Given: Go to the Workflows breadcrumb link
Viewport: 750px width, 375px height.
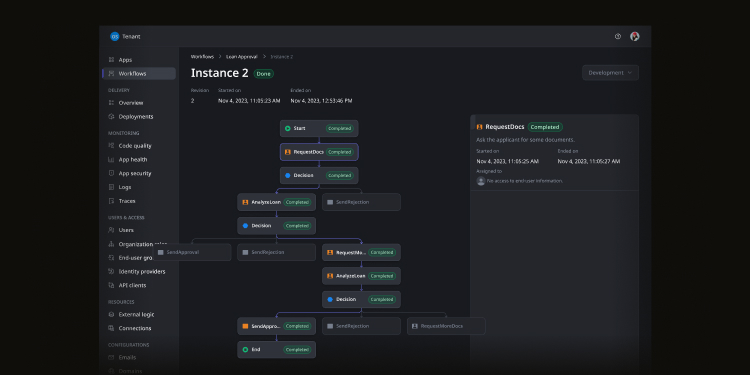Looking at the screenshot, I should [202, 56].
